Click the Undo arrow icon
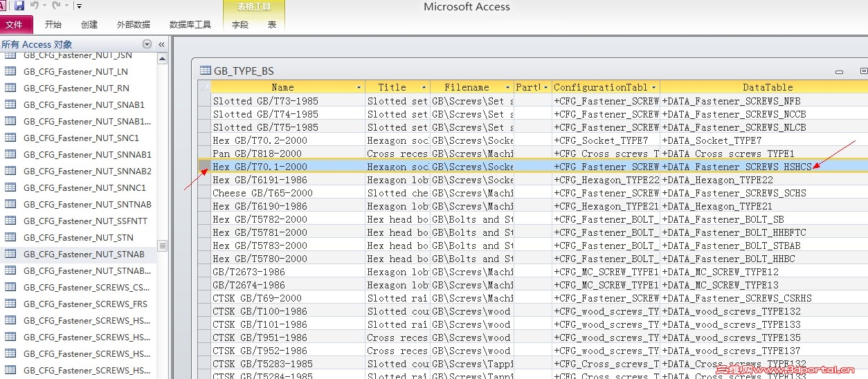Viewport: 868px width, 379px height. click(34, 6)
